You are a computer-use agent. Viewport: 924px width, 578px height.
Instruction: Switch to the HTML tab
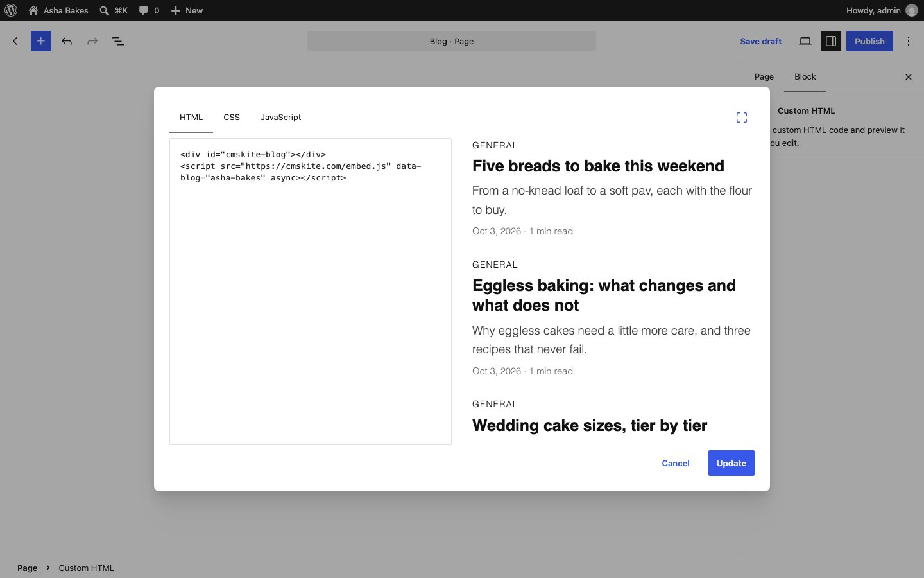pos(191,118)
